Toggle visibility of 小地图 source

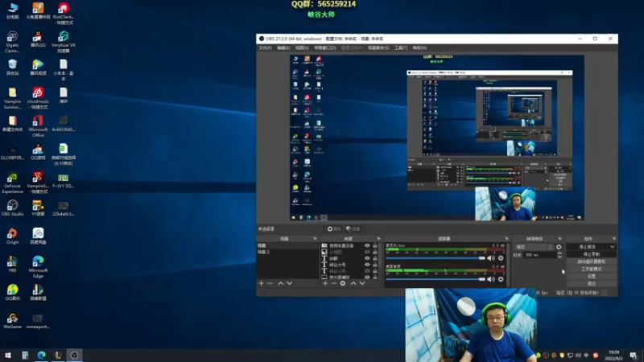coord(367,252)
